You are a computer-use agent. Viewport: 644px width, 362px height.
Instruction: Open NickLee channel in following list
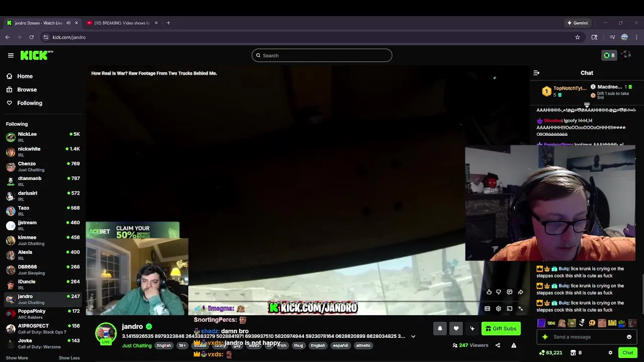43,137
